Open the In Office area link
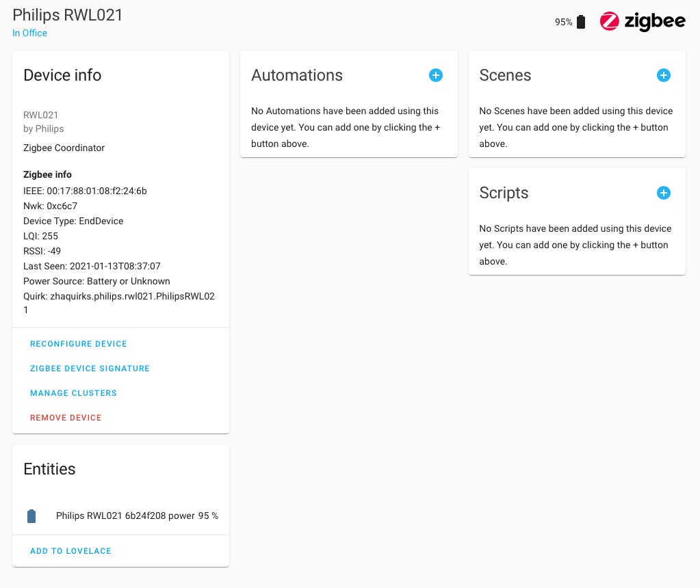This screenshot has height=588, width=700. tap(29, 33)
